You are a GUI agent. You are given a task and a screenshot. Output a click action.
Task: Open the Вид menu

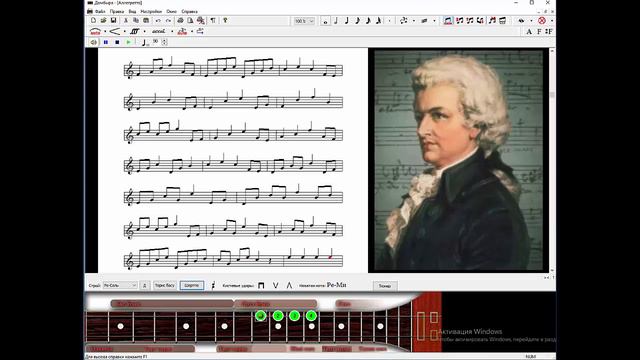pyautogui.click(x=132, y=11)
